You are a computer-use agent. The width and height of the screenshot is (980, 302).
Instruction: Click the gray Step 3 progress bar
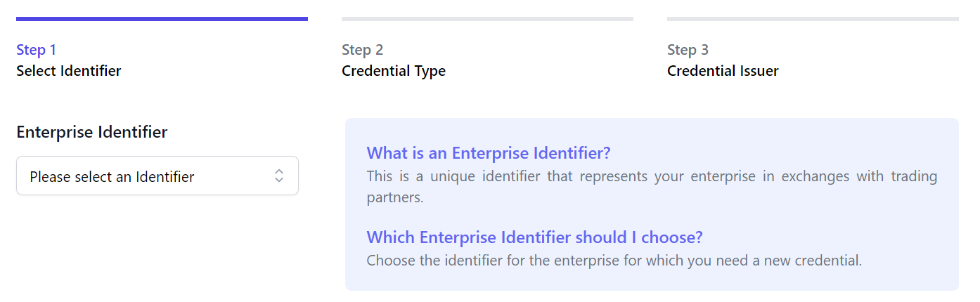click(813, 19)
